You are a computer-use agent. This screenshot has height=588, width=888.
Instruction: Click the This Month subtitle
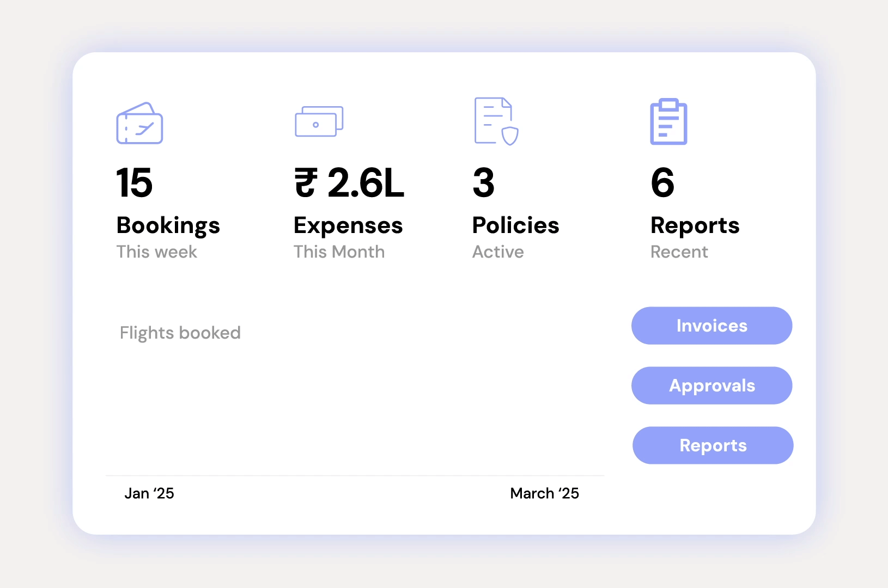339,252
